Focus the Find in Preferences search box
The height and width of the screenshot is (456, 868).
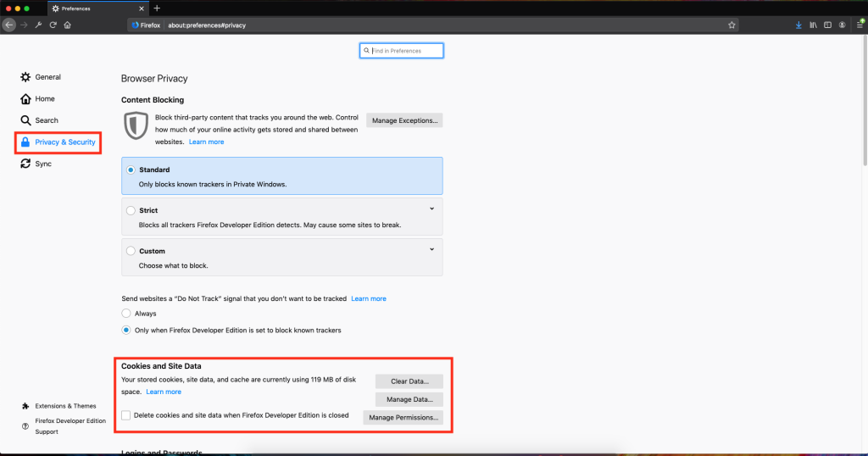coord(401,50)
